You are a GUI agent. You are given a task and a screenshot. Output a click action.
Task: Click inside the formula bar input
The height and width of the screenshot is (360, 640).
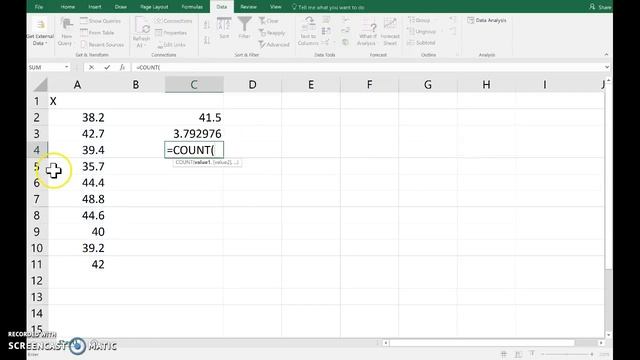[x=367, y=67]
